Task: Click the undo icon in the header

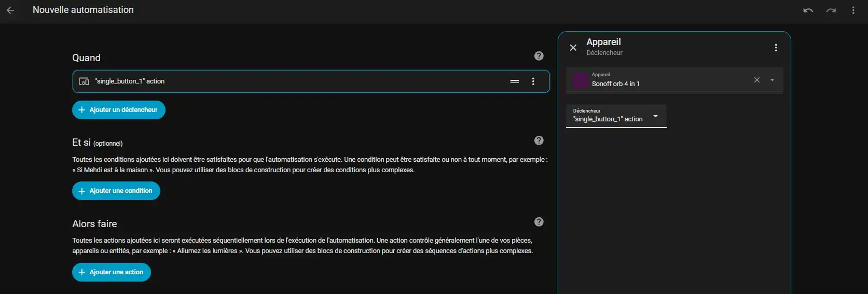Action: coord(808,10)
